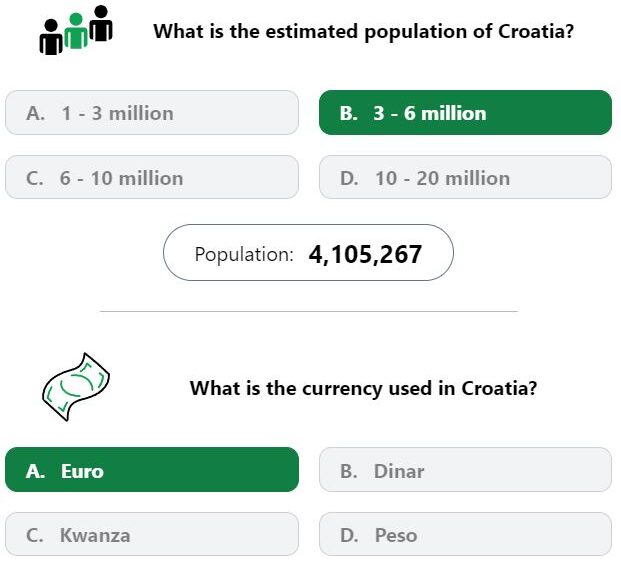The width and height of the screenshot is (621, 570).
Task: Click the green person figure in population icon
Action: pyautogui.click(x=76, y=31)
